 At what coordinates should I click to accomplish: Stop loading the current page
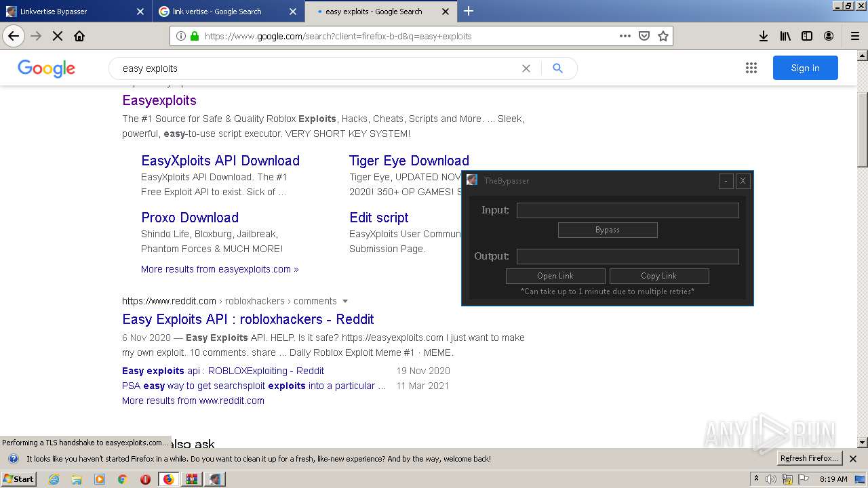point(58,36)
